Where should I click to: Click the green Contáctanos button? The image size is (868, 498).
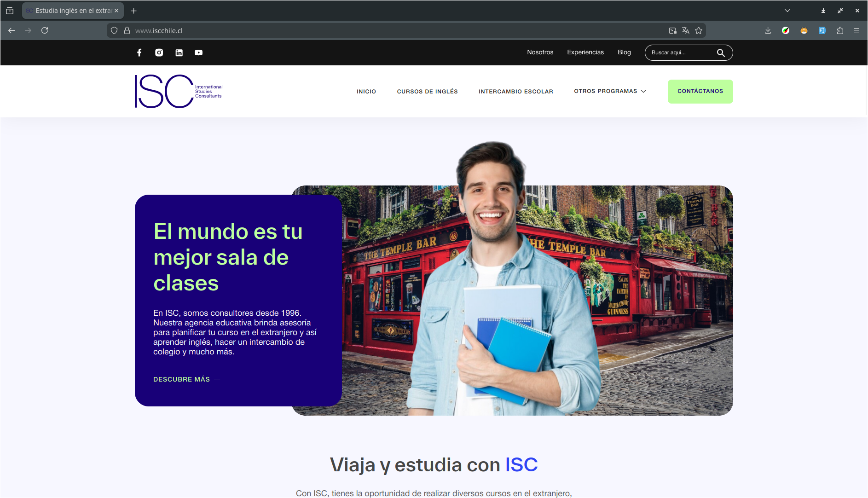click(x=700, y=91)
